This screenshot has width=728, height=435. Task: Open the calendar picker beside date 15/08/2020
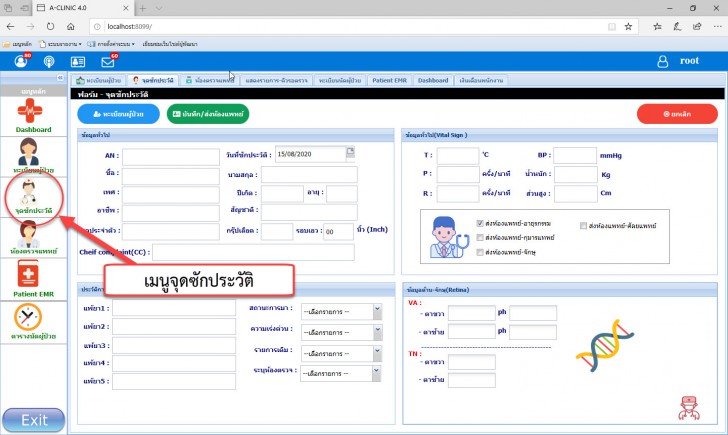[350, 152]
